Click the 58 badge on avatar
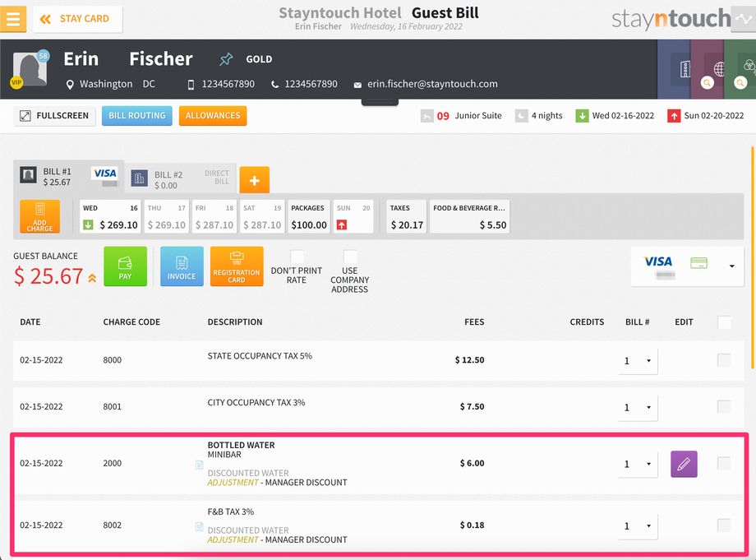The width and height of the screenshot is (756, 560). [44, 56]
